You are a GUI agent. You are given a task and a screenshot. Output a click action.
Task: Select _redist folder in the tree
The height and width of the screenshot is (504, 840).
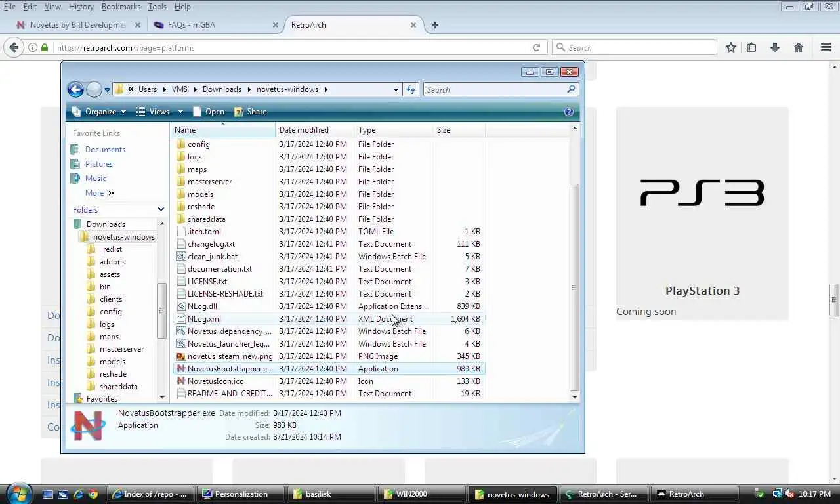[111, 249]
